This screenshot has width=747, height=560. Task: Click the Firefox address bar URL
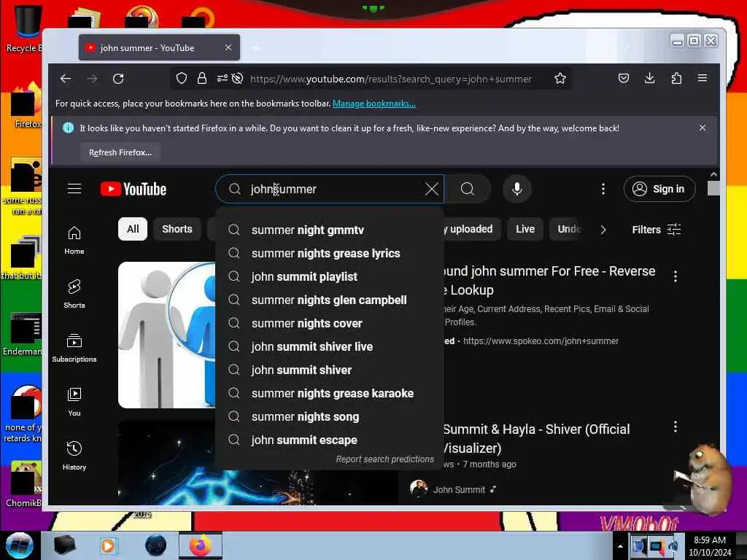coord(391,79)
